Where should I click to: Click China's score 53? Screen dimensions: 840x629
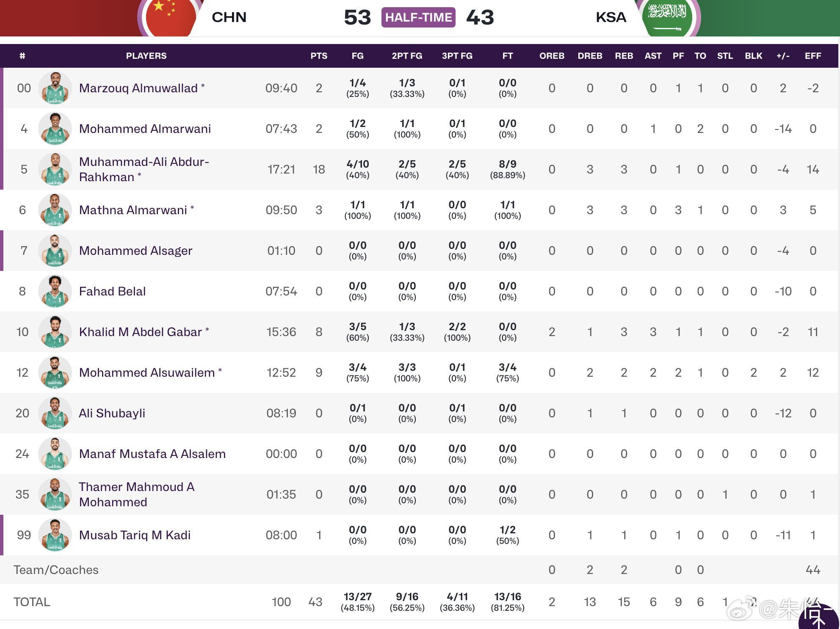pyautogui.click(x=357, y=17)
